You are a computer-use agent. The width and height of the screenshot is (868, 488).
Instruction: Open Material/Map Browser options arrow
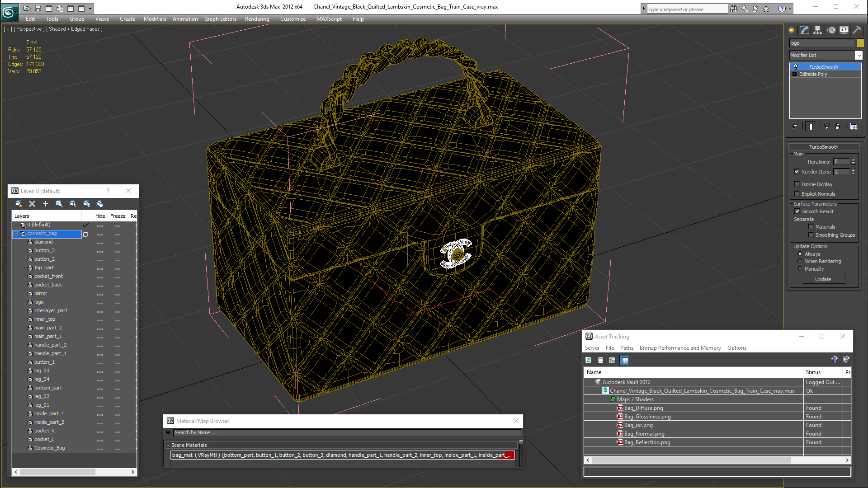[x=168, y=432]
